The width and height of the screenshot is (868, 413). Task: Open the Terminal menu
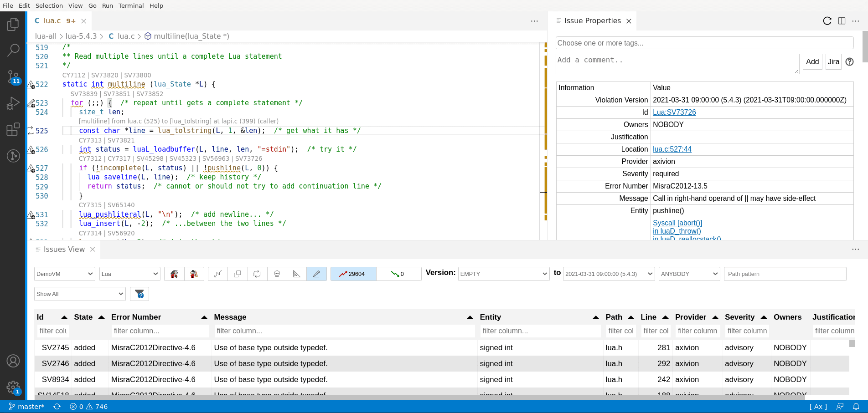point(131,5)
